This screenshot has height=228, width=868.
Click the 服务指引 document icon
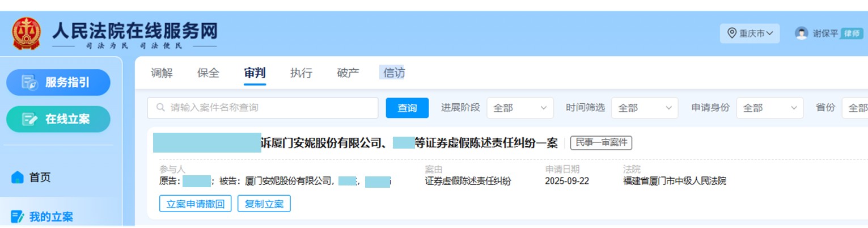coord(29,82)
